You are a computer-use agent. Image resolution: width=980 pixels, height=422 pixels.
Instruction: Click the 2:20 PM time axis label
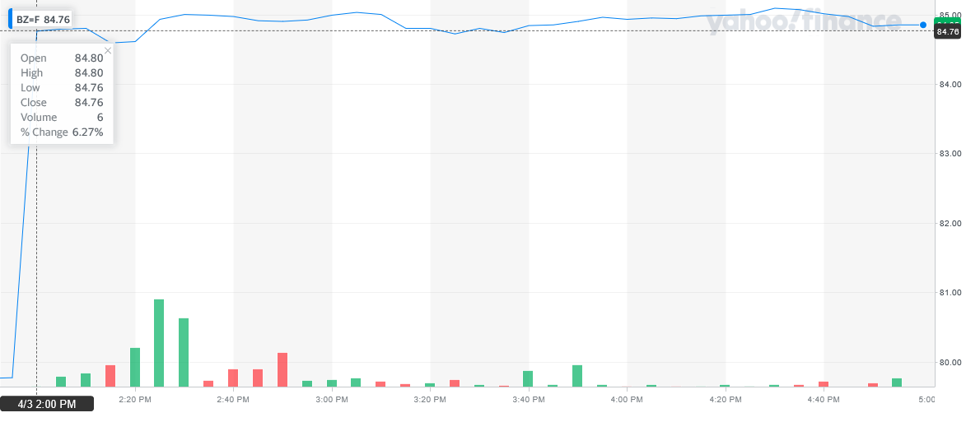coord(135,399)
